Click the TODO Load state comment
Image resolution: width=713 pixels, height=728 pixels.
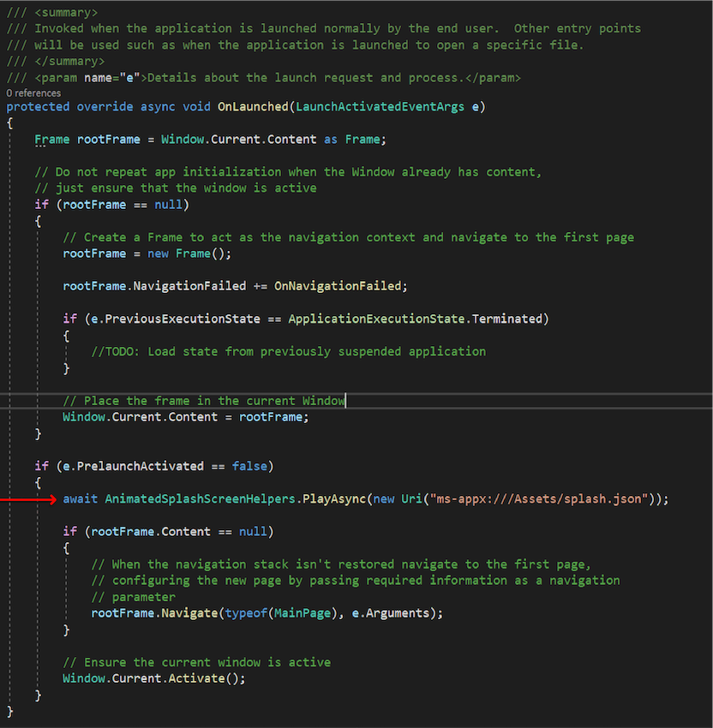click(x=289, y=351)
